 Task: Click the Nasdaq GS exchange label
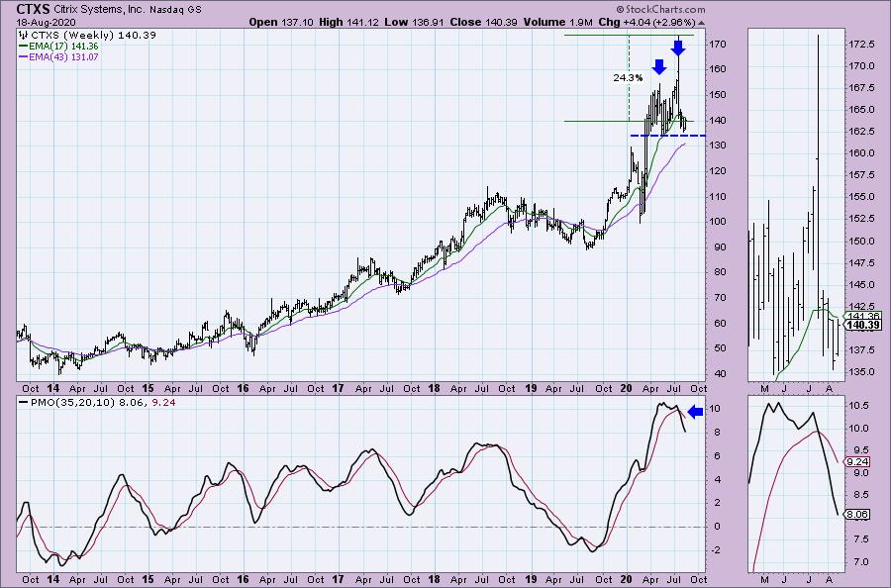[175, 10]
